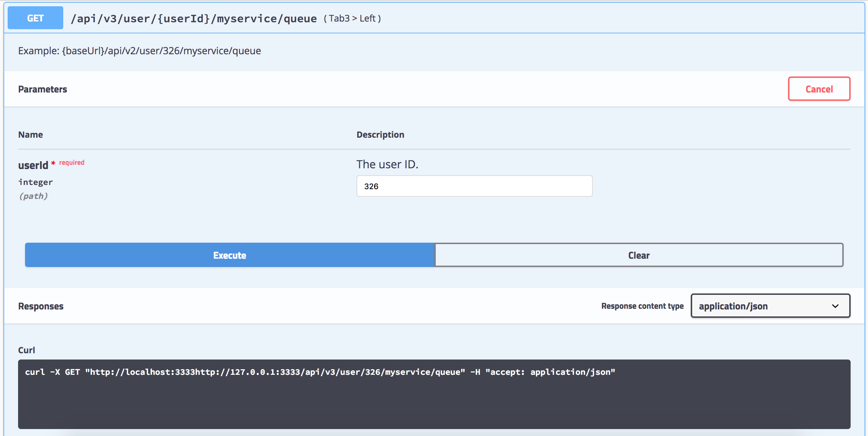The image size is (868, 436).
Task: Click the GET method badge
Action: tap(35, 17)
